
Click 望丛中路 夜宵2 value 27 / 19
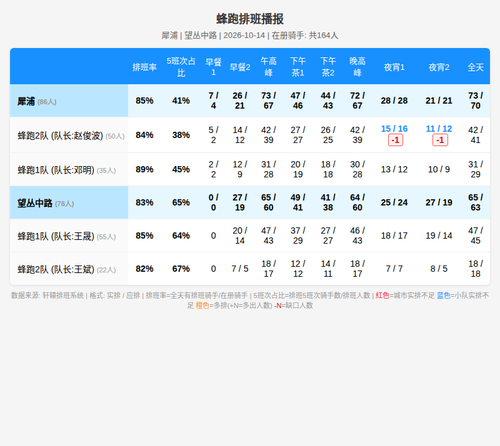point(439,203)
